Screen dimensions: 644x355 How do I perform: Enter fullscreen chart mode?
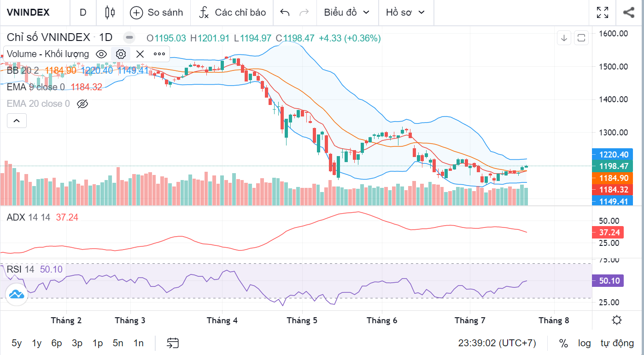pos(602,12)
